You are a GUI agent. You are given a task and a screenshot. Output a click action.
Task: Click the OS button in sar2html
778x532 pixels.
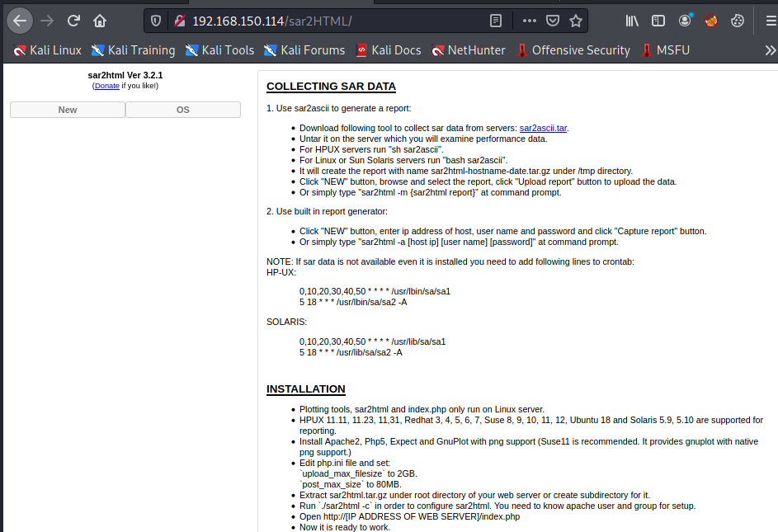click(x=183, y=110)
